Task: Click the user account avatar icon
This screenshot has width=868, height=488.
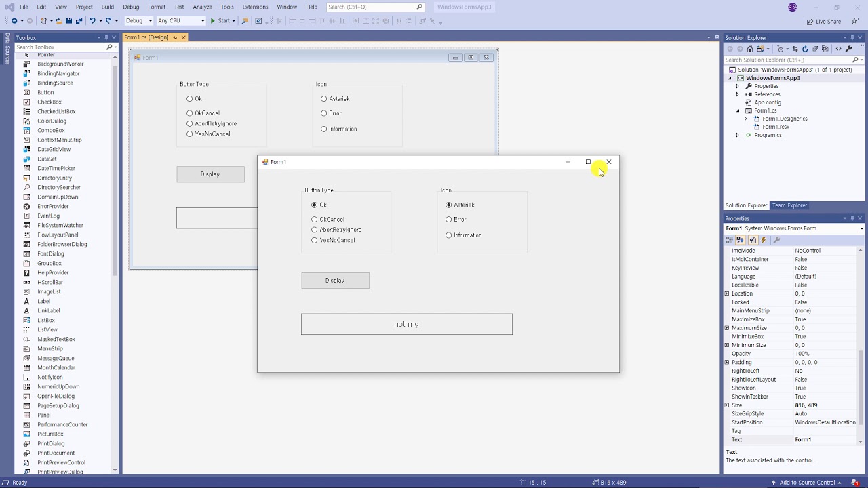Action: pyautogui.click(x=793, y=7)
